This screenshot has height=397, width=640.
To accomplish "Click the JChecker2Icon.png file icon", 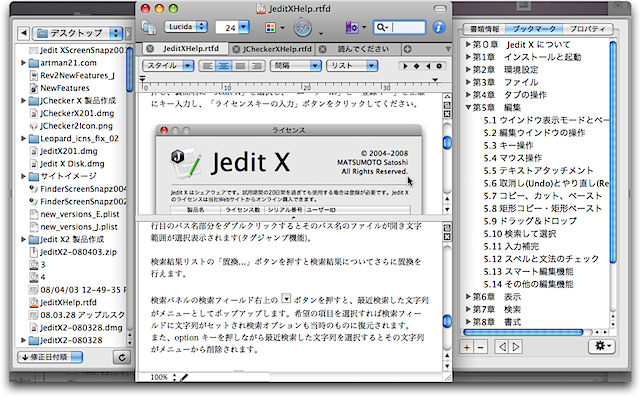I will 33,126.
